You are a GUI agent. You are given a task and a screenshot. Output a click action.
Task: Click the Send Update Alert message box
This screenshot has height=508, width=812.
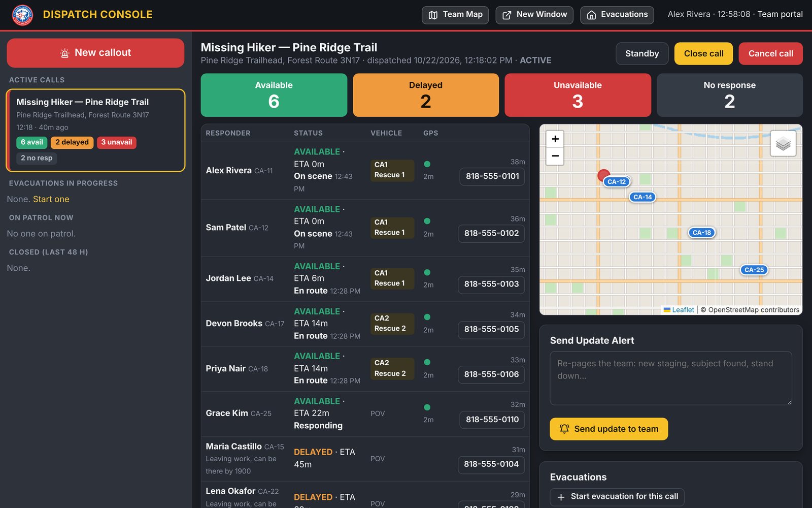point(671,378)
